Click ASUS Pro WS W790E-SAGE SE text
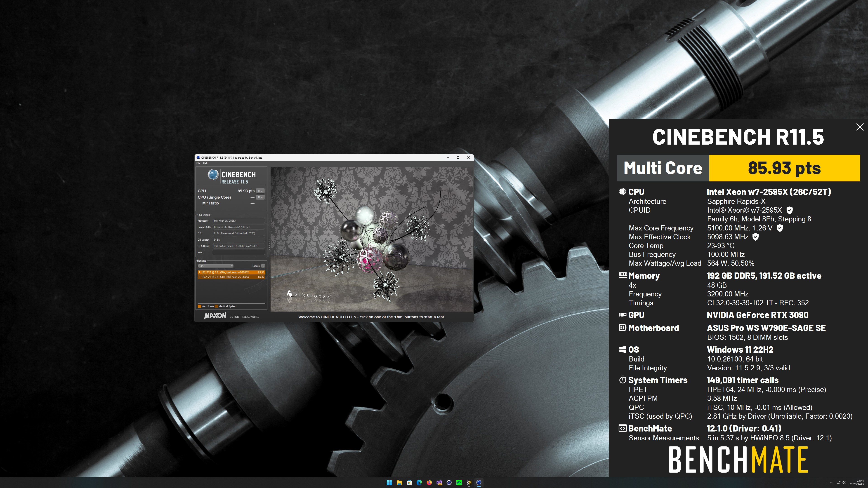 [766, 328]
